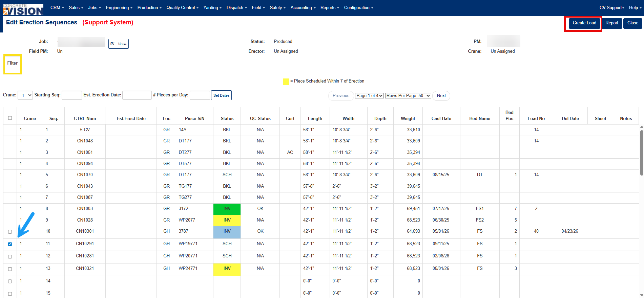Open the Quality Control menu

[x=182, y=7]
